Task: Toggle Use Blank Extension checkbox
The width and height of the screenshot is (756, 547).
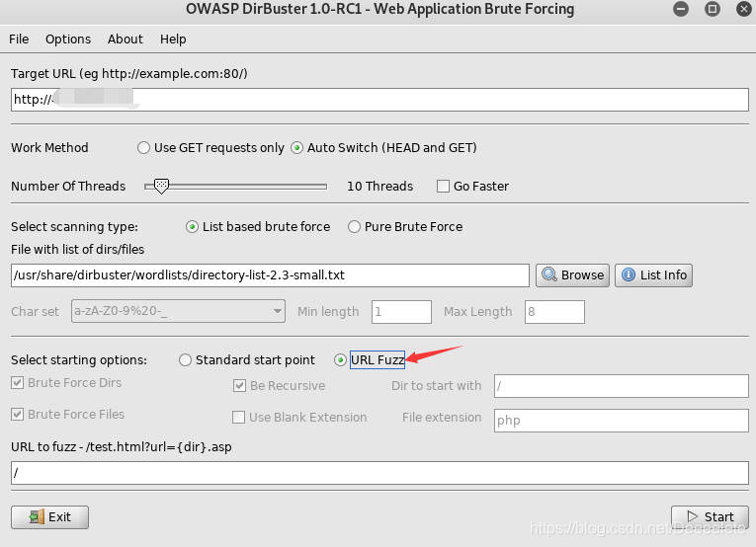Action: point(239,417)
